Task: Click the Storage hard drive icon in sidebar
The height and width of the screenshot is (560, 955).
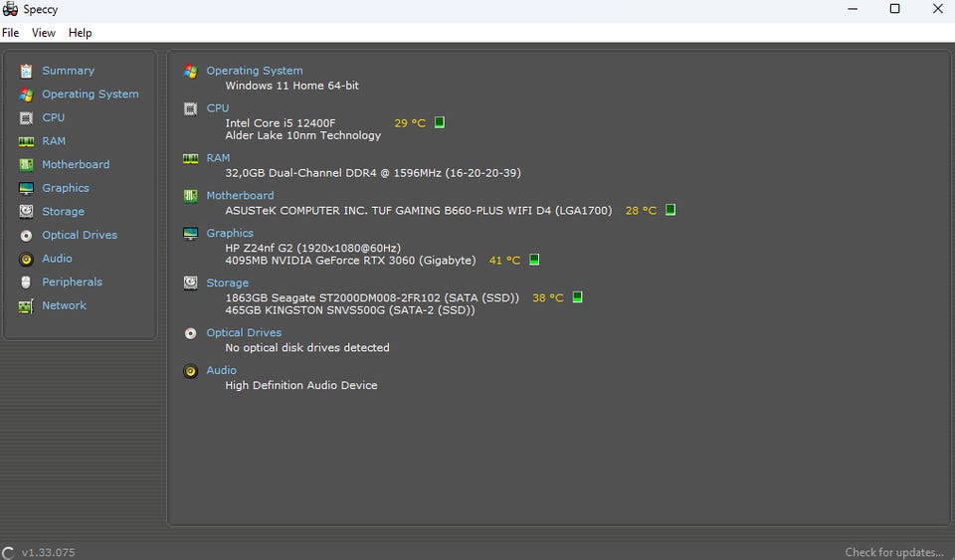Action: coord(26,212)
